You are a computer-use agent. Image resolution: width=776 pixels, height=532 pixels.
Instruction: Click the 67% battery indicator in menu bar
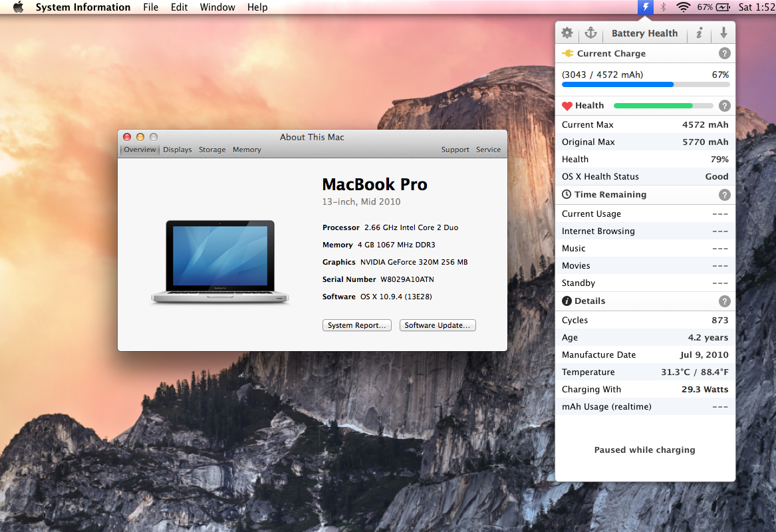(713, 7)
